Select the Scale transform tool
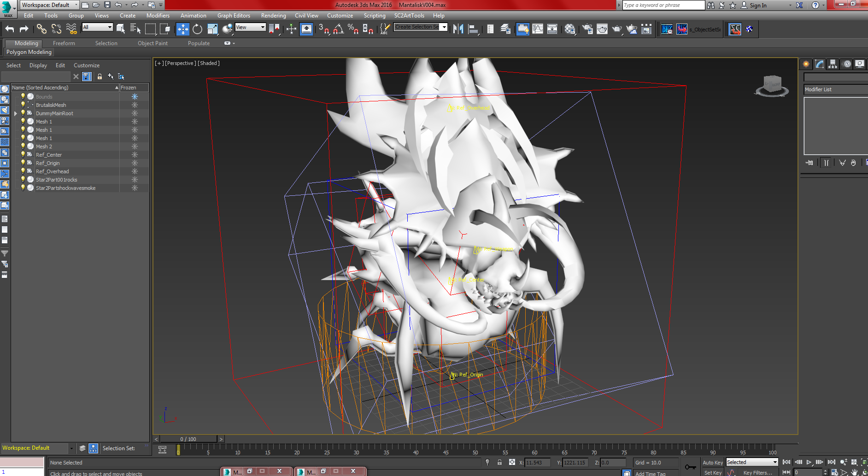The height and width of the screenshot is (476, 868). coord(212,29)
